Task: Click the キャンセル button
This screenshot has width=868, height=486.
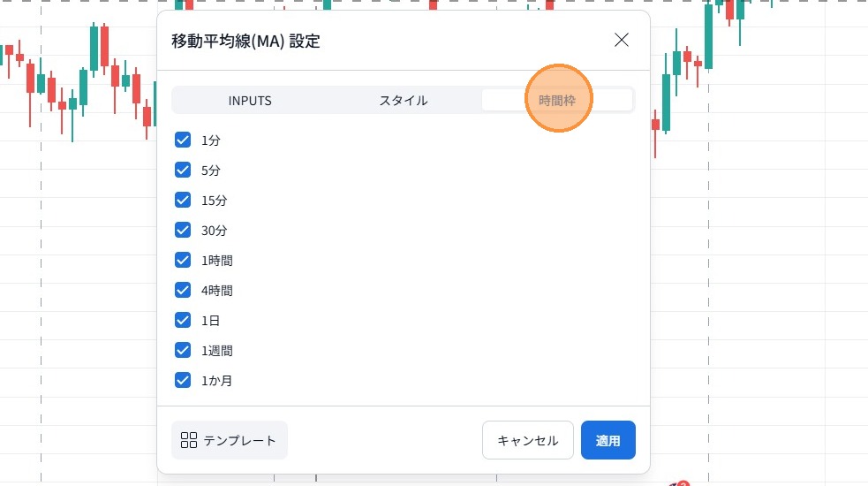Action: 527,440
